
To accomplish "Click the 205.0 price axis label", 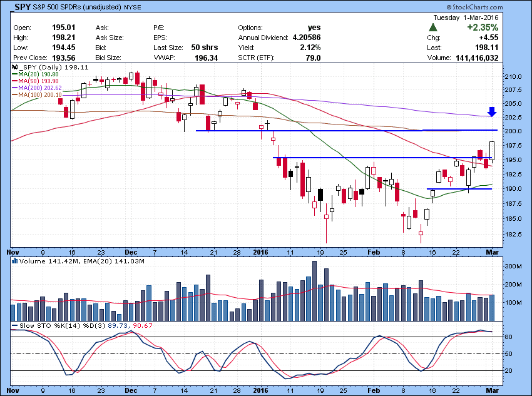I will [x=513, y=103].
